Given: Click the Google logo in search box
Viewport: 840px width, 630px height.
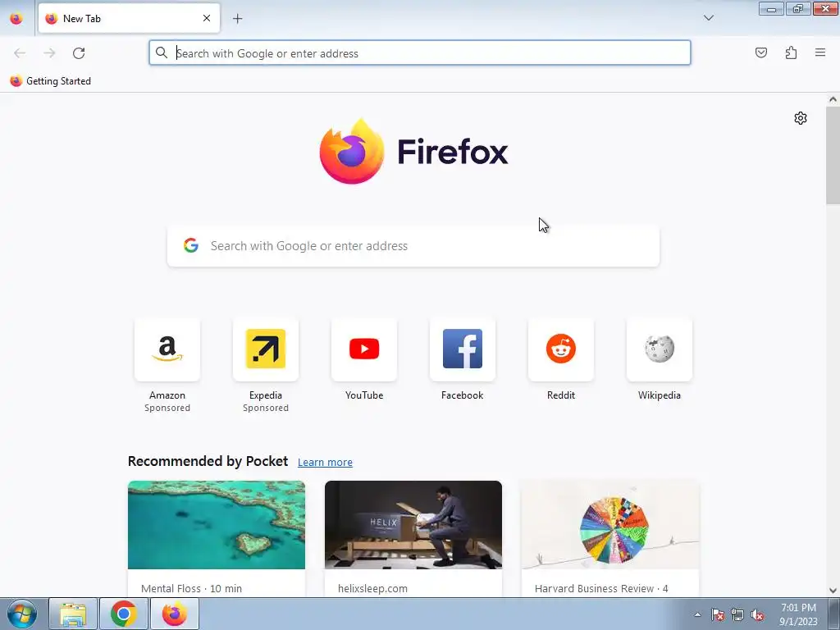Looking at the screenshot, I should pyautogui.click(x=191, y=245).
